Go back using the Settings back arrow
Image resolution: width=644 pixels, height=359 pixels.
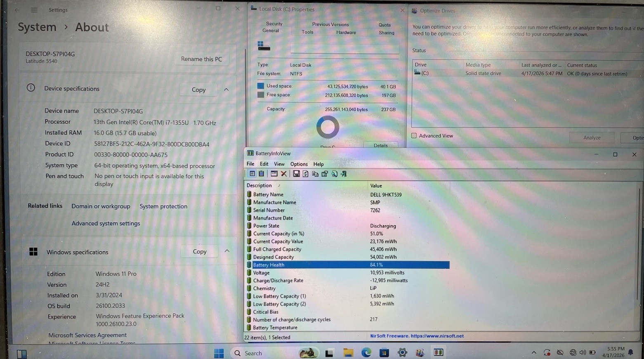tap(17, 10)
